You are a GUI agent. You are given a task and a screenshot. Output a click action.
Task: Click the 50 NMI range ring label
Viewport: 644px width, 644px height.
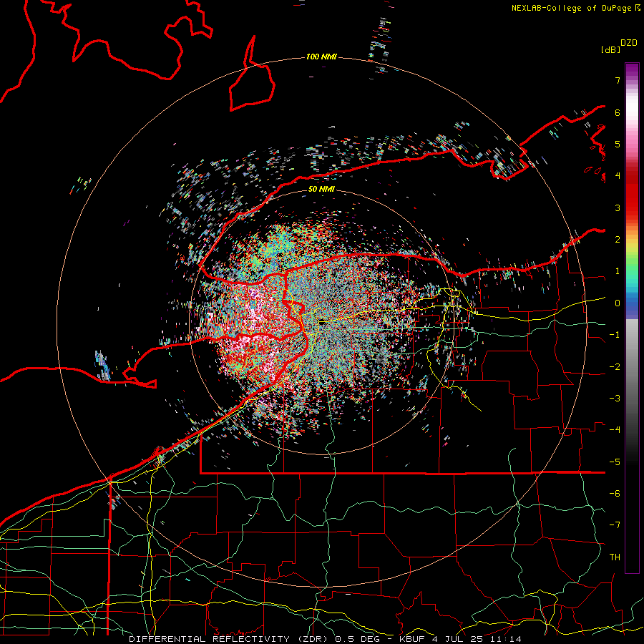[x=321, y=190]
